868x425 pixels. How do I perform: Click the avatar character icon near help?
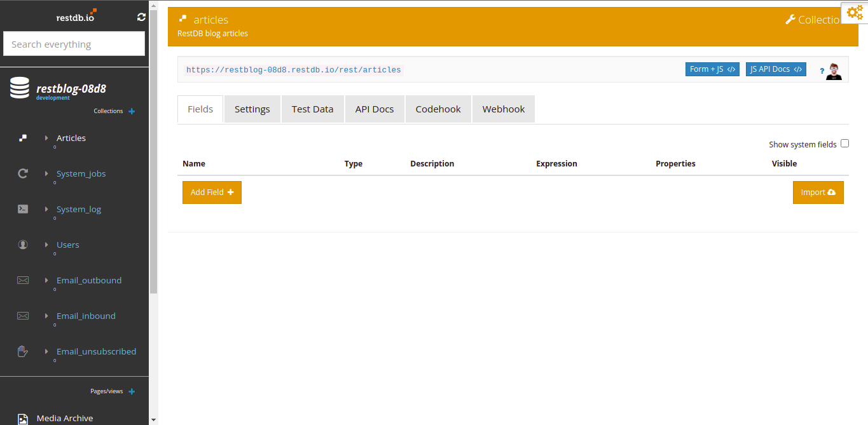[835, 71]
